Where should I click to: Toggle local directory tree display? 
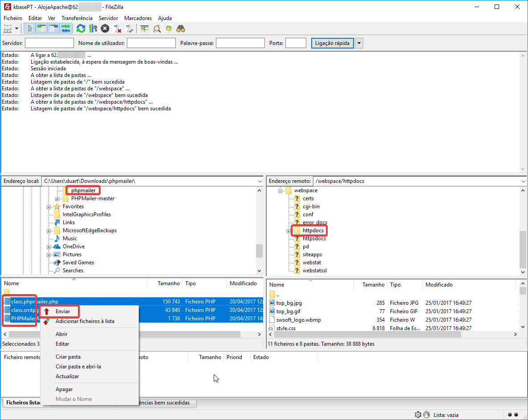(42, 28)
